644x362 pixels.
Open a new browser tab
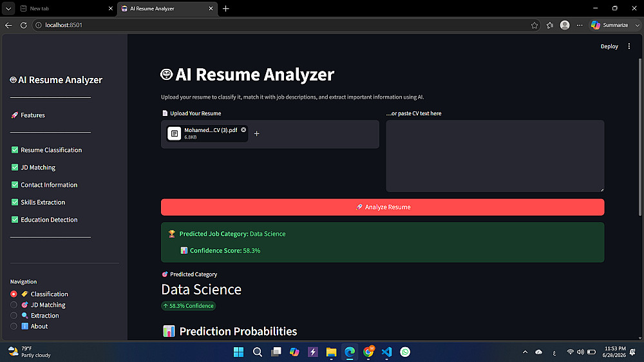225,8
